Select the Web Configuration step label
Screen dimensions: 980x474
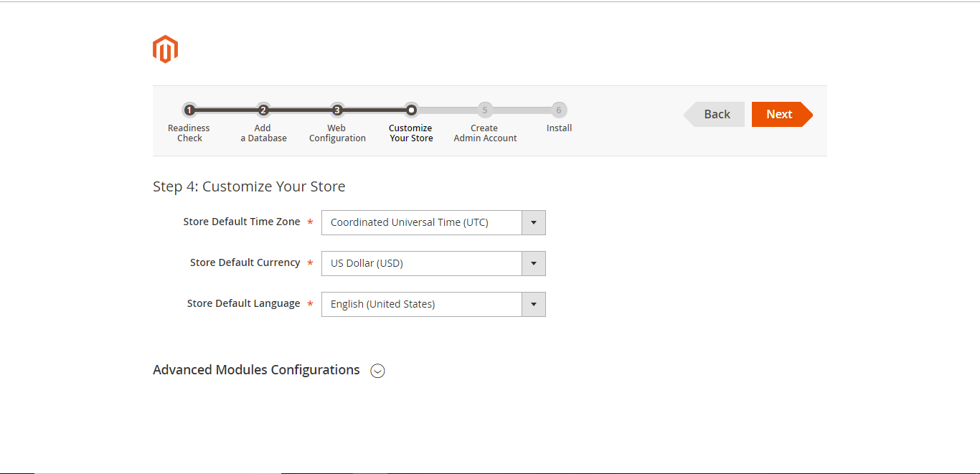[337, 133]
